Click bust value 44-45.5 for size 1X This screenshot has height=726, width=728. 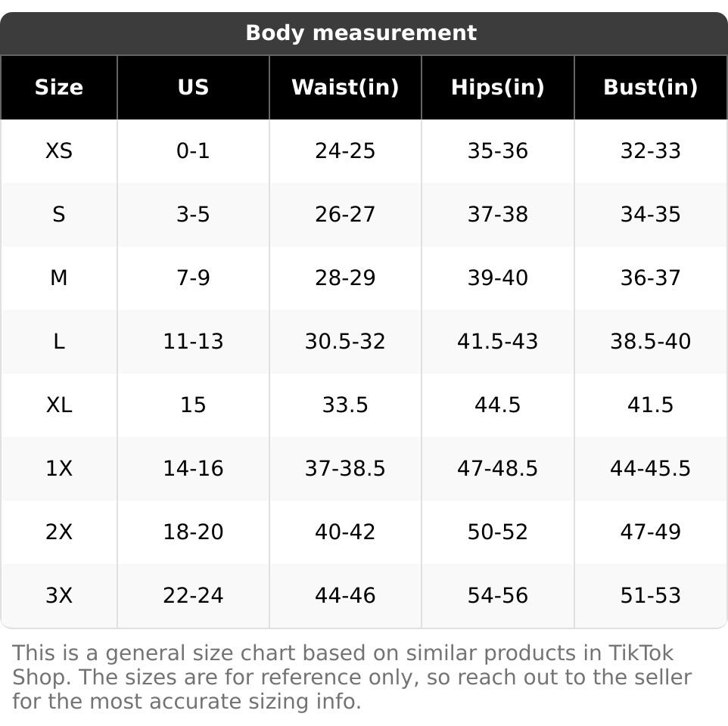pos(650,469)
